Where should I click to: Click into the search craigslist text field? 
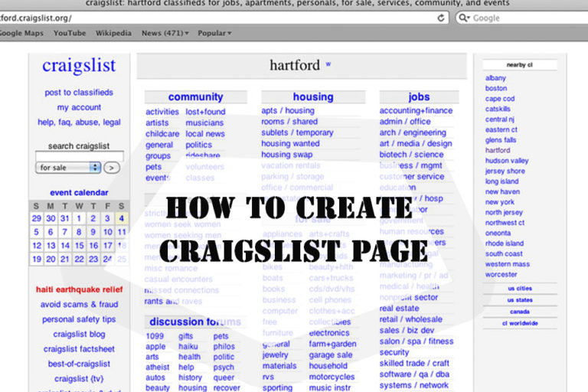[x=79, y=156]
